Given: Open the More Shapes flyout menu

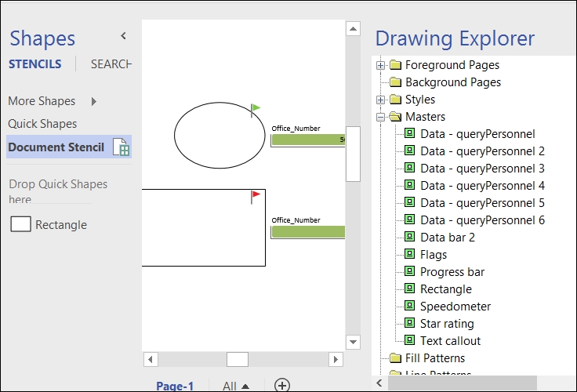Looking at the screenshot, I should point(94,101).
